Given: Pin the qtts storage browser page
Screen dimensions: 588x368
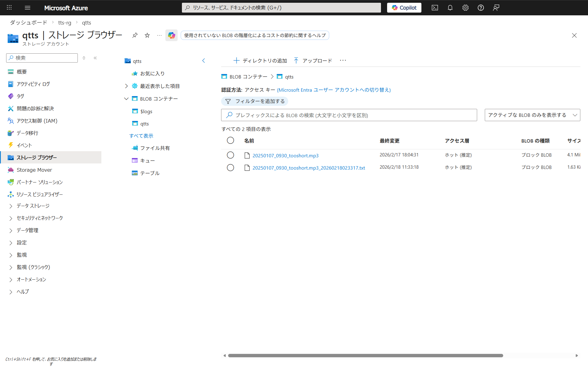Looking at the screenshot, I should [x=135, y=35].
